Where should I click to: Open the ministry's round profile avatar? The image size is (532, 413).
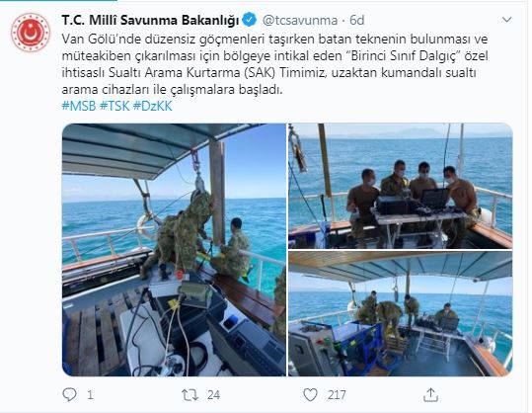(31, 33)
